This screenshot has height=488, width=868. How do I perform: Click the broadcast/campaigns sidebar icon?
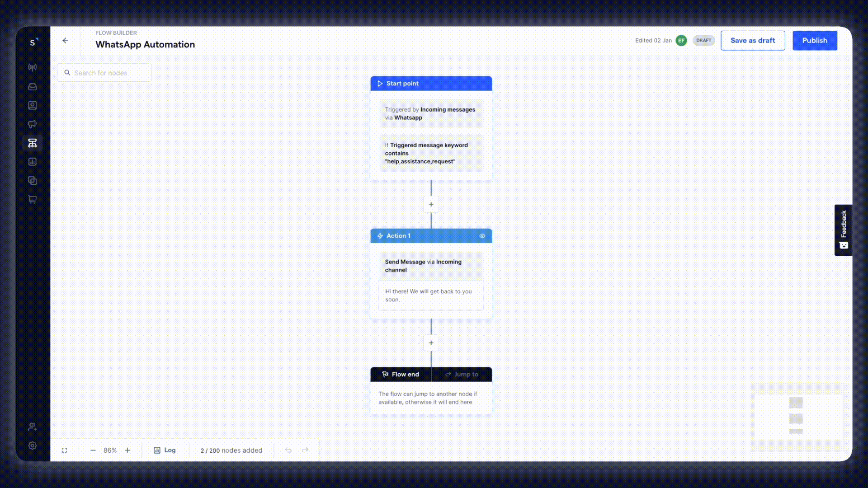33,124
